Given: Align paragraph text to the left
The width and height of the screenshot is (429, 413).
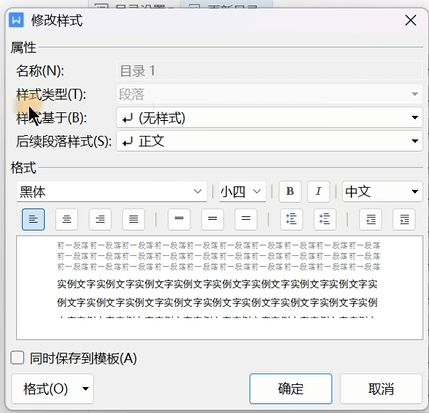Looking at the screenshot, I should pyautogui.click(x=33, y=219).
